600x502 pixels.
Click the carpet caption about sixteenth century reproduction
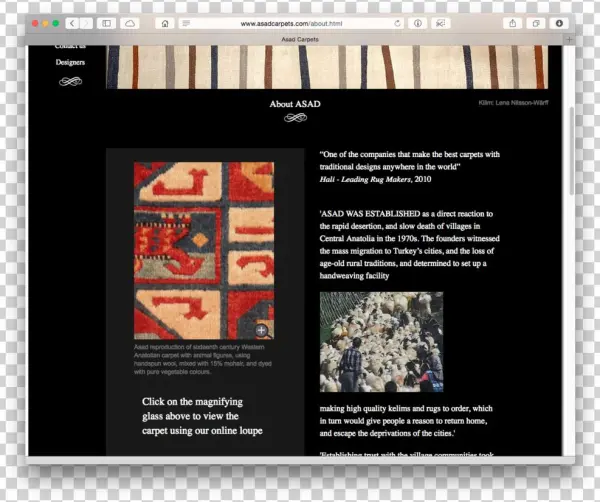(203, 359)
